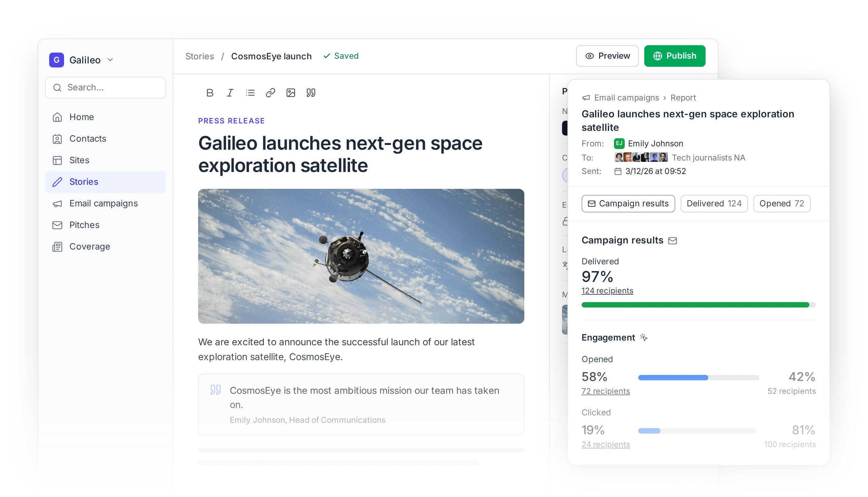Click the Saved status indicator
This screenshot has height=497, width=868.
coord(341,56)
